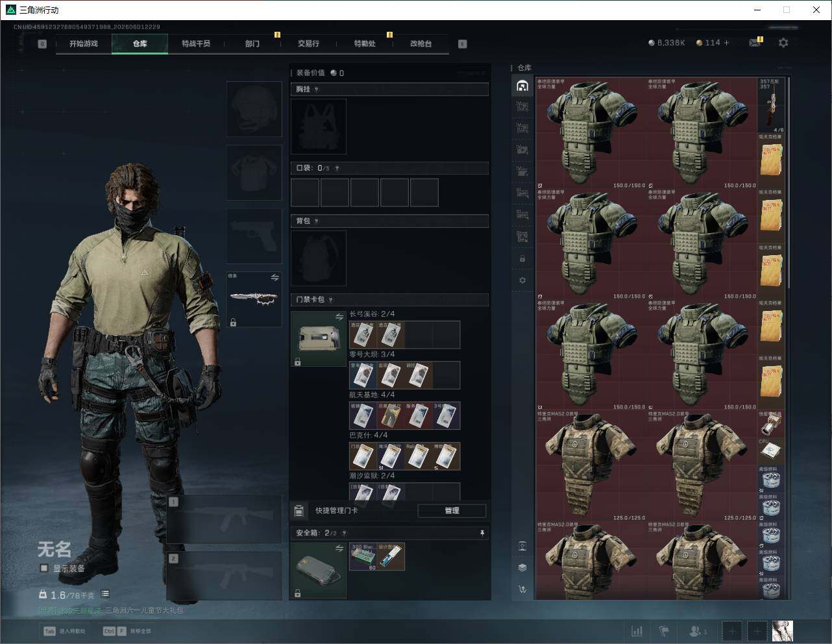832x644 pixels.
Task: Select the CPU item in stash
Action: click(771, 452)
